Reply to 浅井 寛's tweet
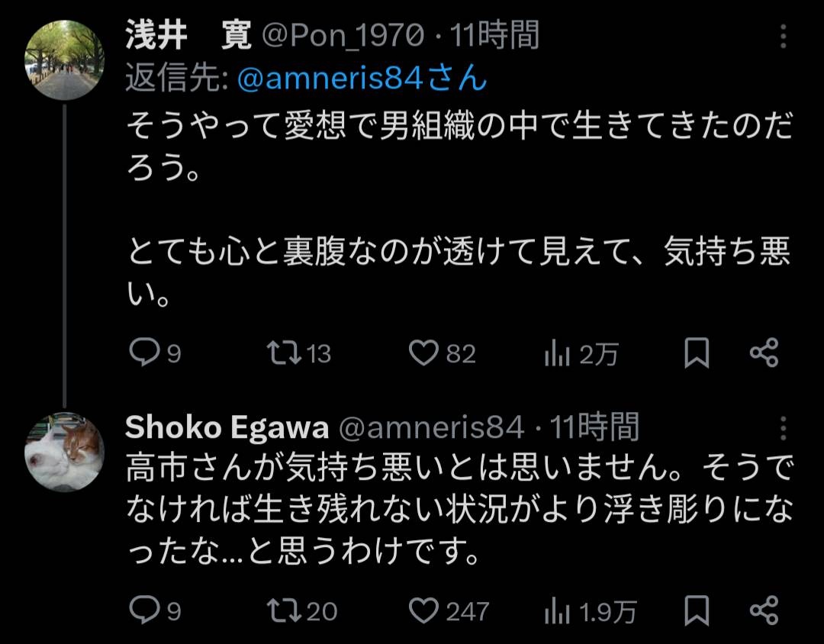Screen dimensions: 824x644 [143, 353]
